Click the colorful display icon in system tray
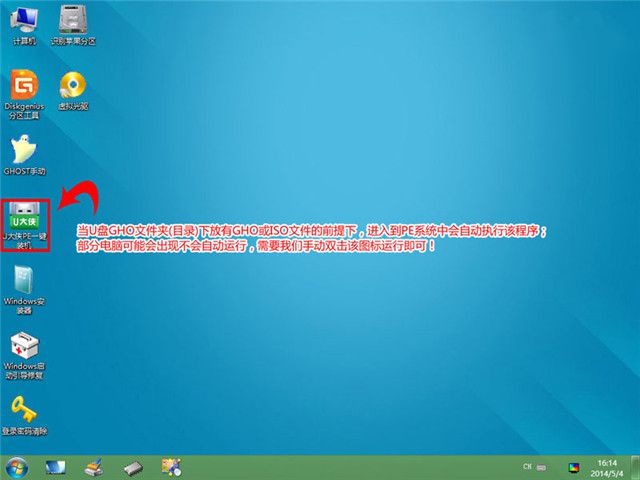The height and width of the screenshot is (480, 640). click(574, 467)
